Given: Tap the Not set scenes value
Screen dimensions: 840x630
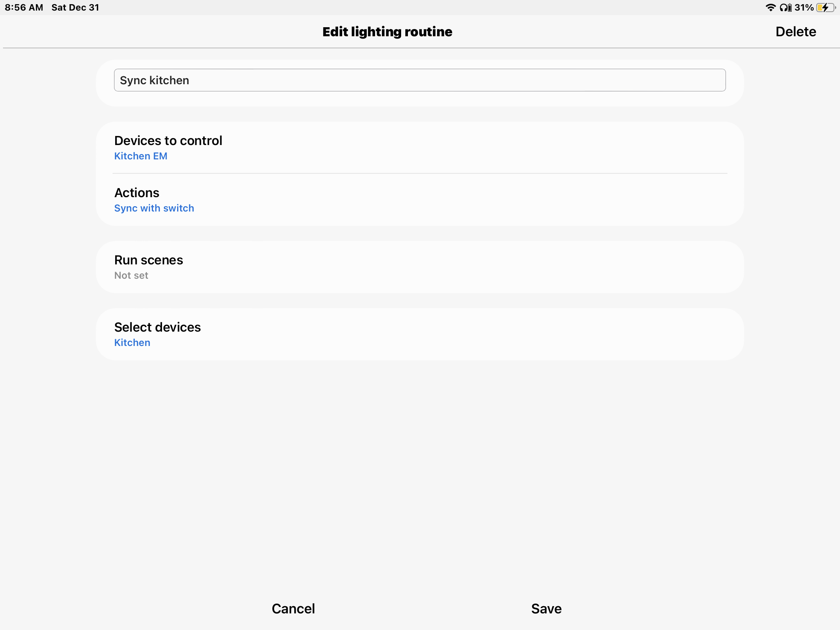Looking at the screenshot, I should 131,275.
